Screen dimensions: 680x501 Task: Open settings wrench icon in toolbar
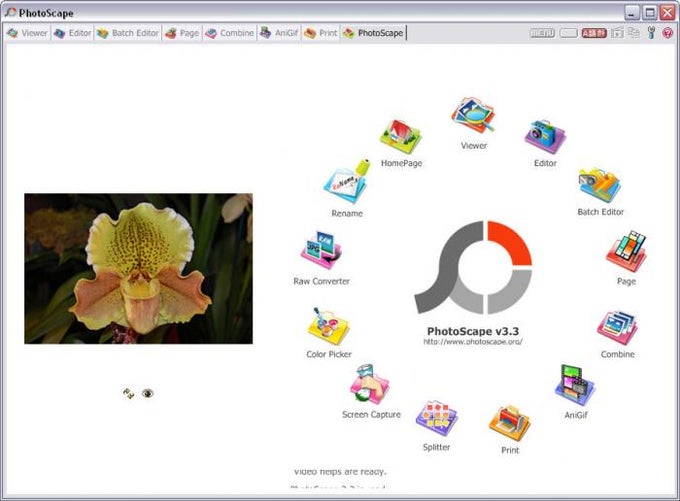651,33
